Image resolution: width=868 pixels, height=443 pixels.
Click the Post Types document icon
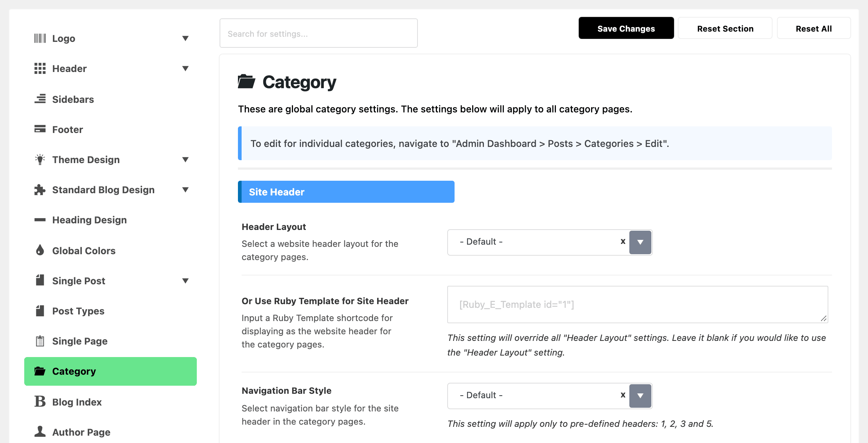pyautogui.click(x=40, y=311)
